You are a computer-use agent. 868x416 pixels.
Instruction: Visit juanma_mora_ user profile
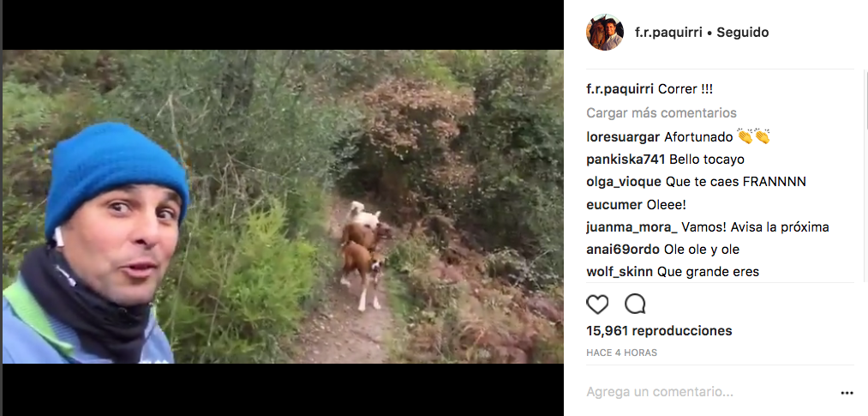point(632,227)
